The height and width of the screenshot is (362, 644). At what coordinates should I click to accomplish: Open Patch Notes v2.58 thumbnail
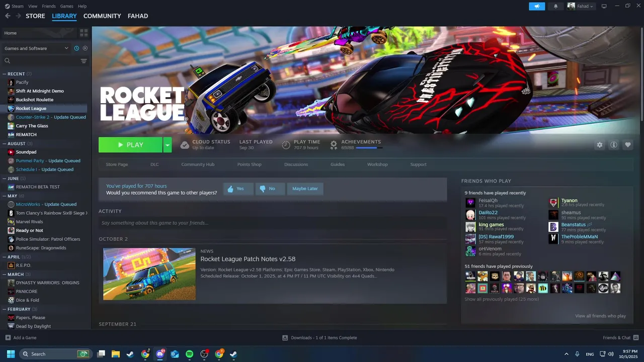149,274
